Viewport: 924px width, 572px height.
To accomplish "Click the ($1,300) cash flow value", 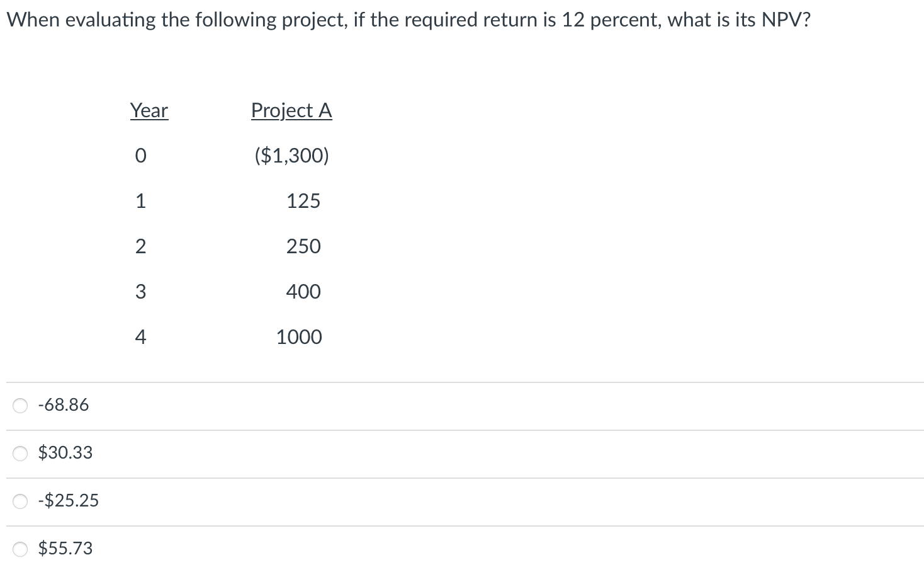I will [291, 155].
